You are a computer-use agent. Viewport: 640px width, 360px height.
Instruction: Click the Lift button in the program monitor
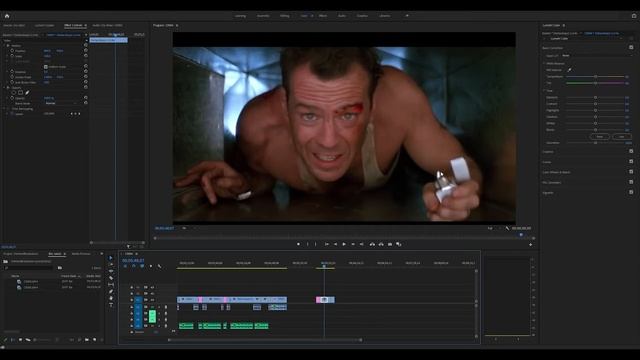coord(372,244)
